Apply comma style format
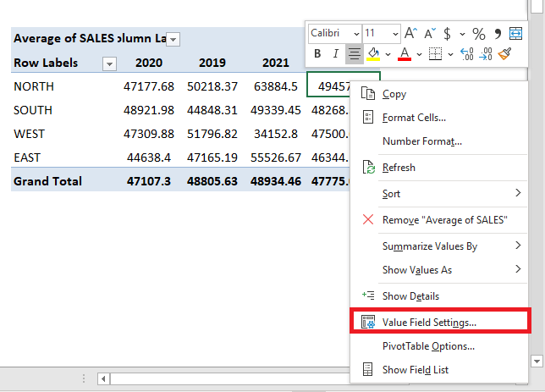The height and width of the screenshot is (392, 545). point(498,34)
